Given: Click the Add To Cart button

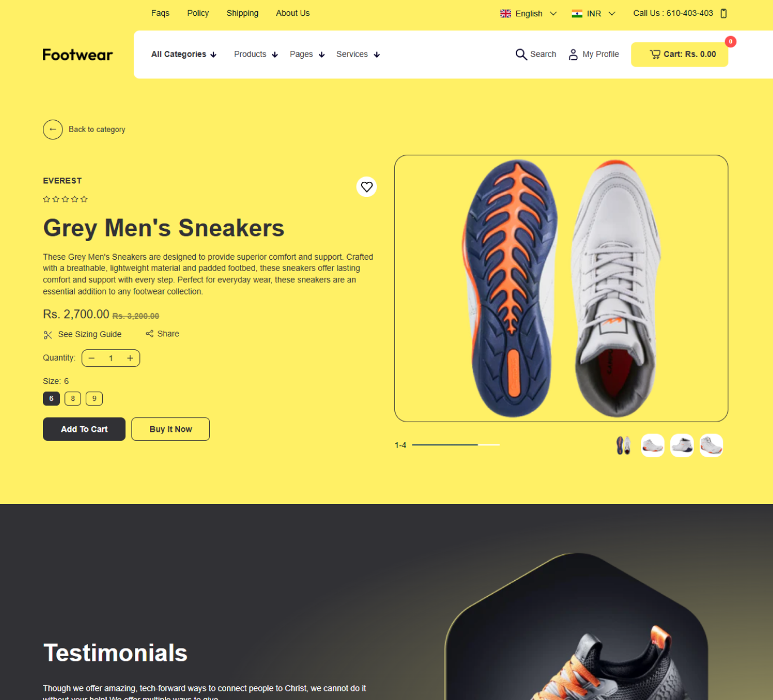Looking at the screenshot, I should 84,429.
